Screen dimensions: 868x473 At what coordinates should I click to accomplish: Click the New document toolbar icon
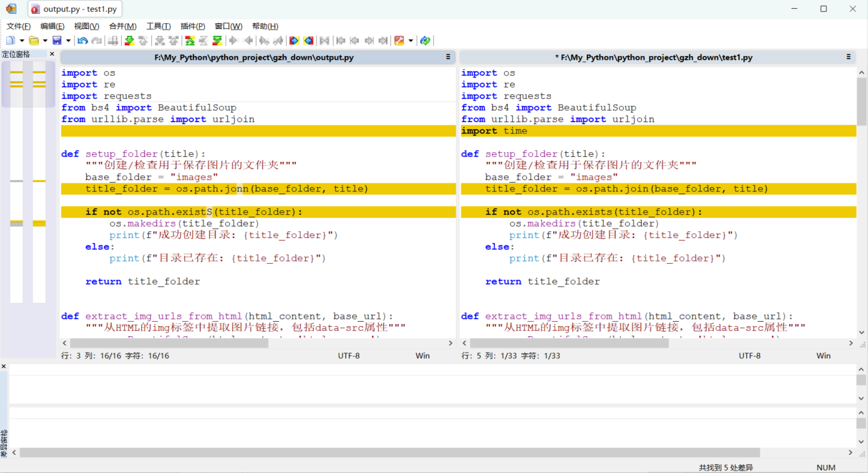(11, 41)
